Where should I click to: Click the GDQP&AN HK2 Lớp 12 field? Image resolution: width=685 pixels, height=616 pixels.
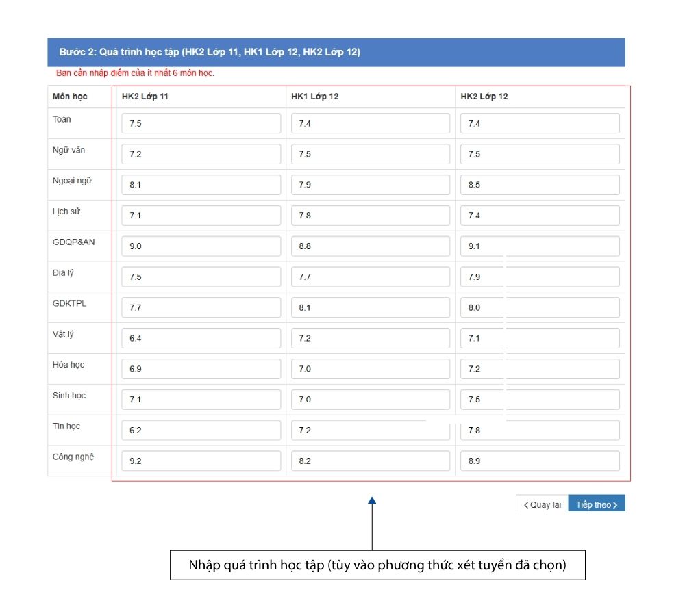(x=540, y=246)
